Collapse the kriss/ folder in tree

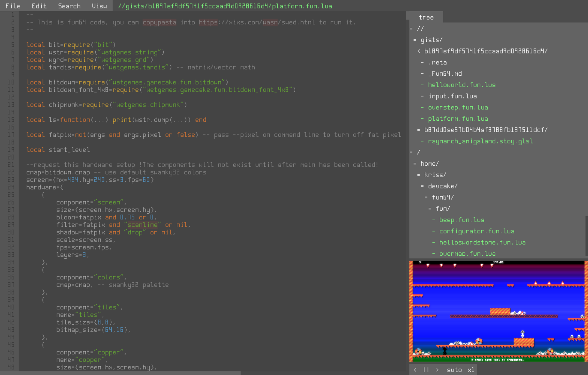click(x=435, y=175)
